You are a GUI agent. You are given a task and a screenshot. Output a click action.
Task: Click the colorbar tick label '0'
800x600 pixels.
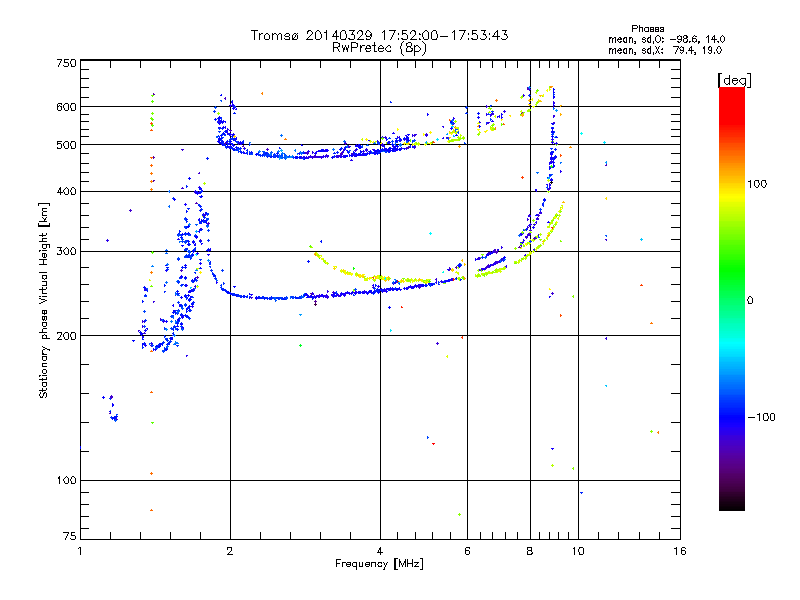click(750, 301)
